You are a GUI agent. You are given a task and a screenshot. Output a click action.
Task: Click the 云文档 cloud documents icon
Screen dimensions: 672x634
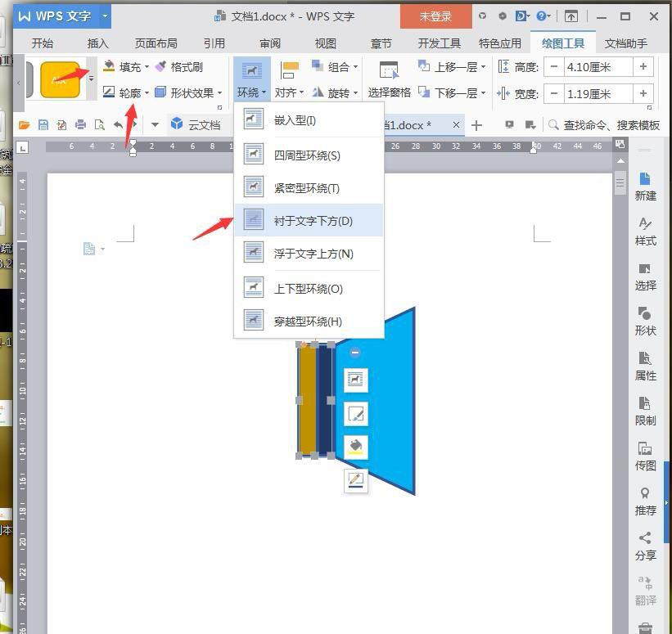click(x=176, y=124)
